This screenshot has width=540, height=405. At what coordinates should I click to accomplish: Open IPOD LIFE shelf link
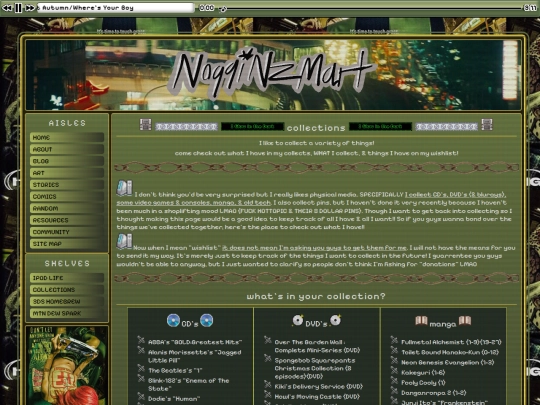coord(67,278)
